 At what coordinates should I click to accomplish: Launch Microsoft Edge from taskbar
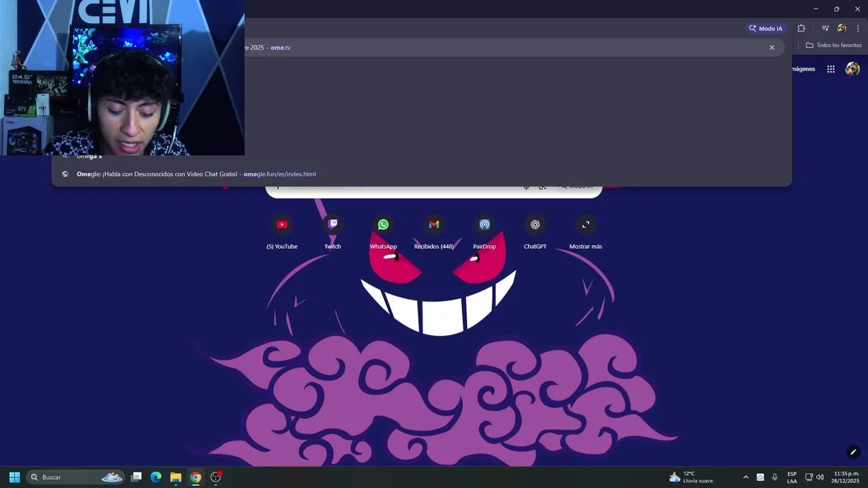coord(156,477)
